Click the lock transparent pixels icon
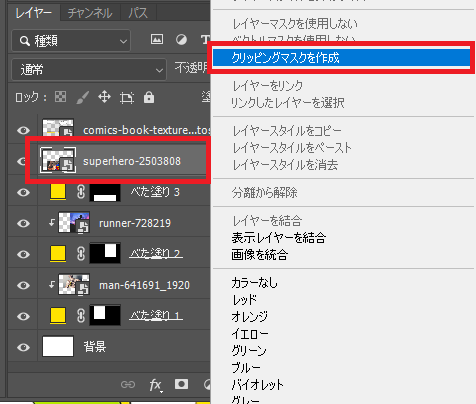Screen dimensions: 476x404 point(60,97)
